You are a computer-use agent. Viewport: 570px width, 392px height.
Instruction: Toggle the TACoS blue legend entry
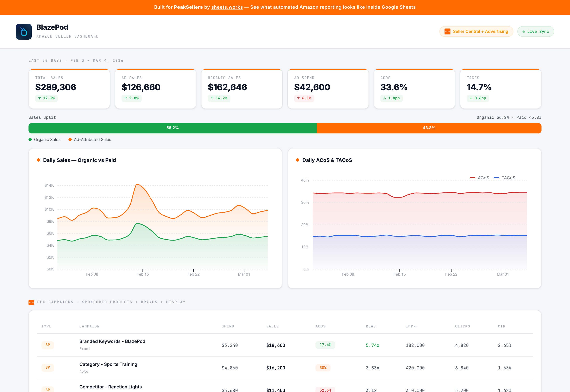[504, 178]
